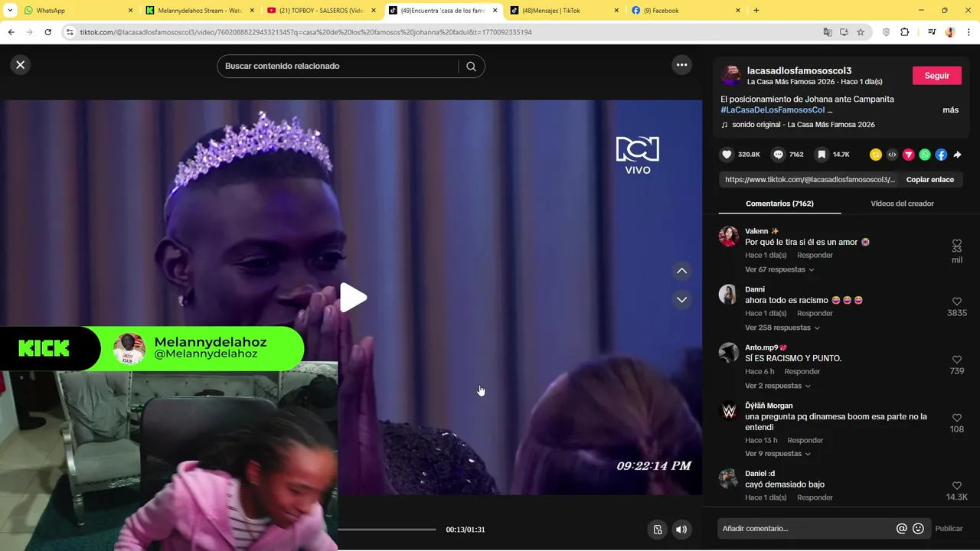Like Dylan Morgan's comment with 108 likes
Image resolution: width=980 pixels, height=551 pixels.
pyautogui.click(x=956, y=418)
